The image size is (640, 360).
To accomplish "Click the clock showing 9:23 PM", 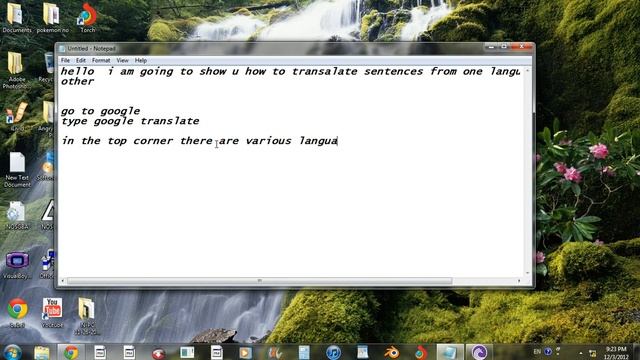I will point(616,353).
